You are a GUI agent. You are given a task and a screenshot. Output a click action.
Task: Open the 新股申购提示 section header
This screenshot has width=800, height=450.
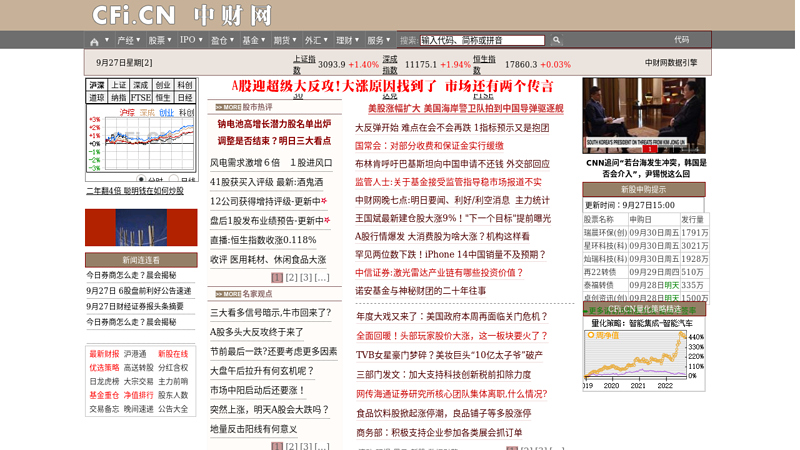pyautogui.click(x=644, y=189)
